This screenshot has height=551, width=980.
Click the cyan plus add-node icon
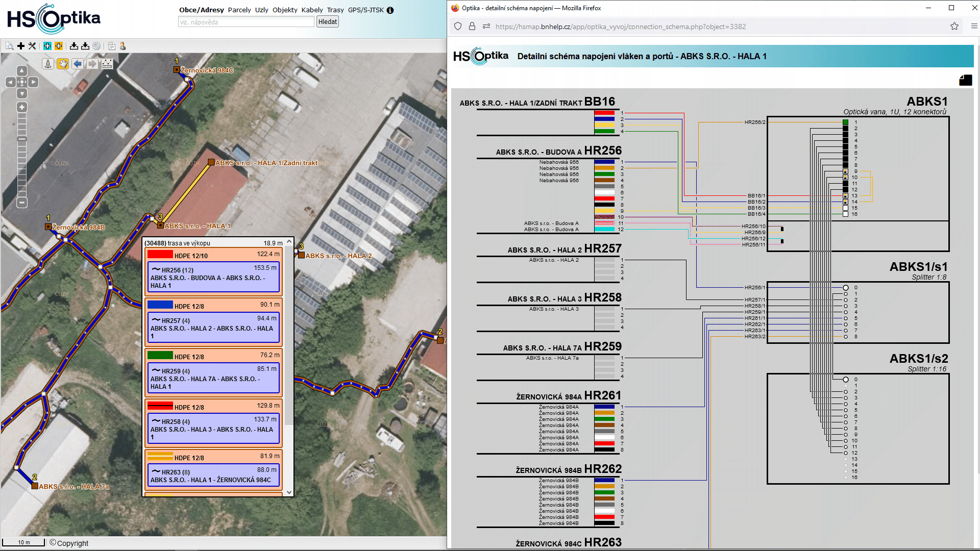click(47, 46)
